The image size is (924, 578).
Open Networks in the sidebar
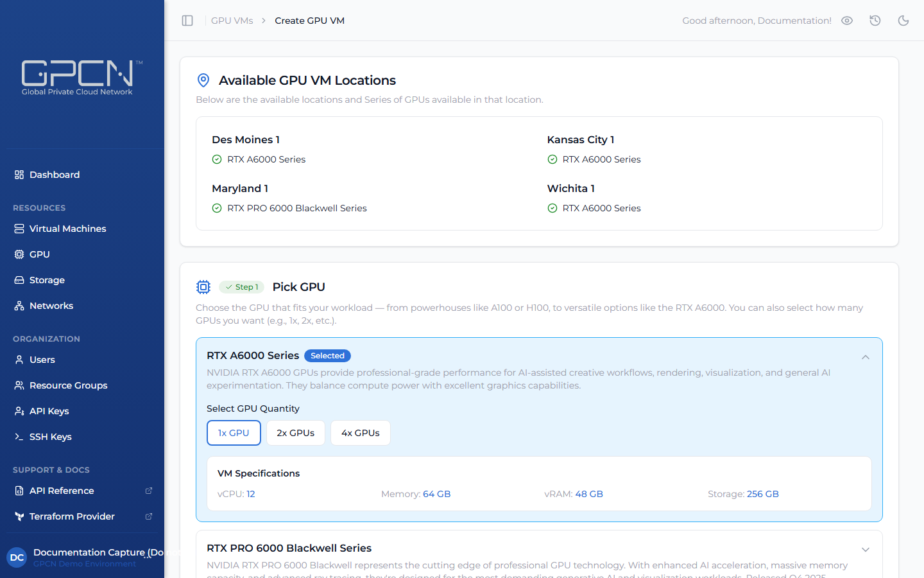[82, 306]
